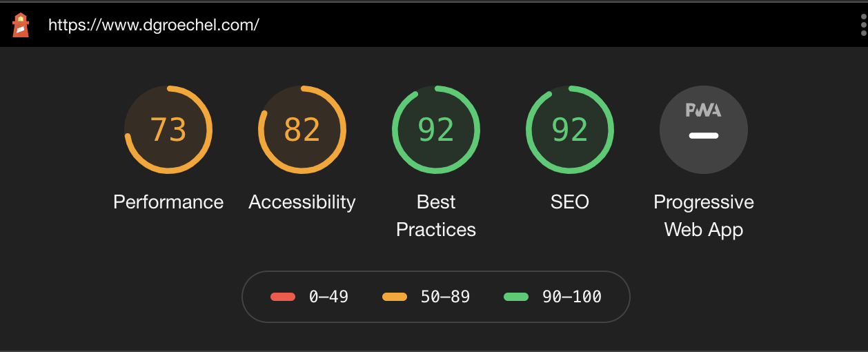
Task: Click the 0–49 legend text
Action: (328, 297)
